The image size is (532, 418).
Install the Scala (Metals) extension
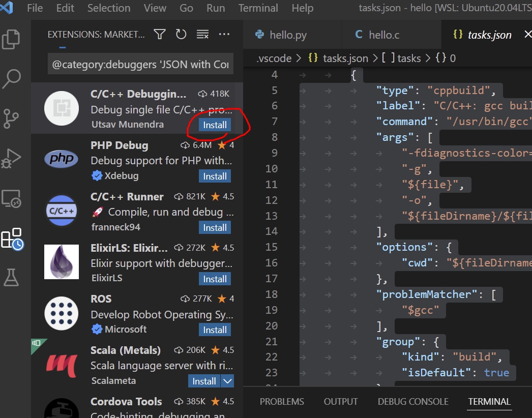pyautogui.click(x=204, y=381)
